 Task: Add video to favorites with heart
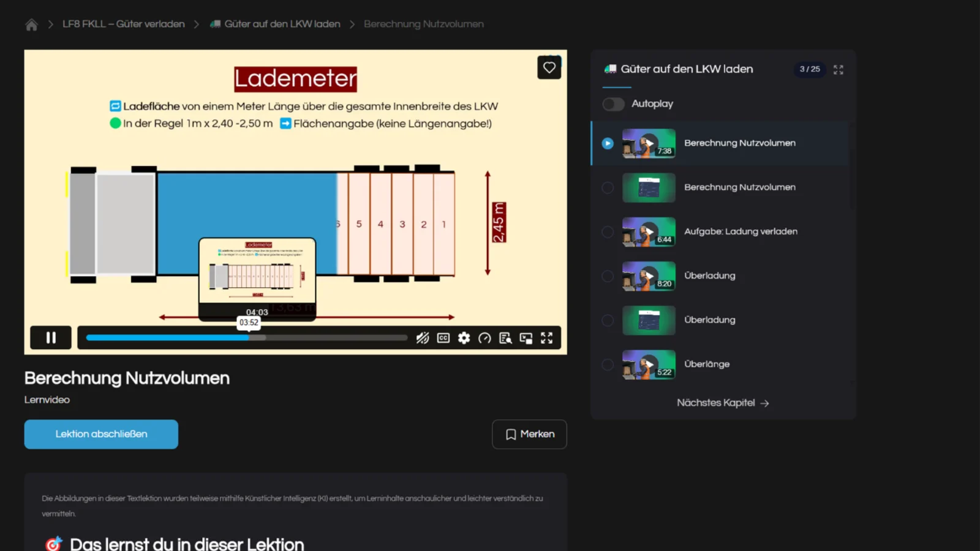coord(549,67)
